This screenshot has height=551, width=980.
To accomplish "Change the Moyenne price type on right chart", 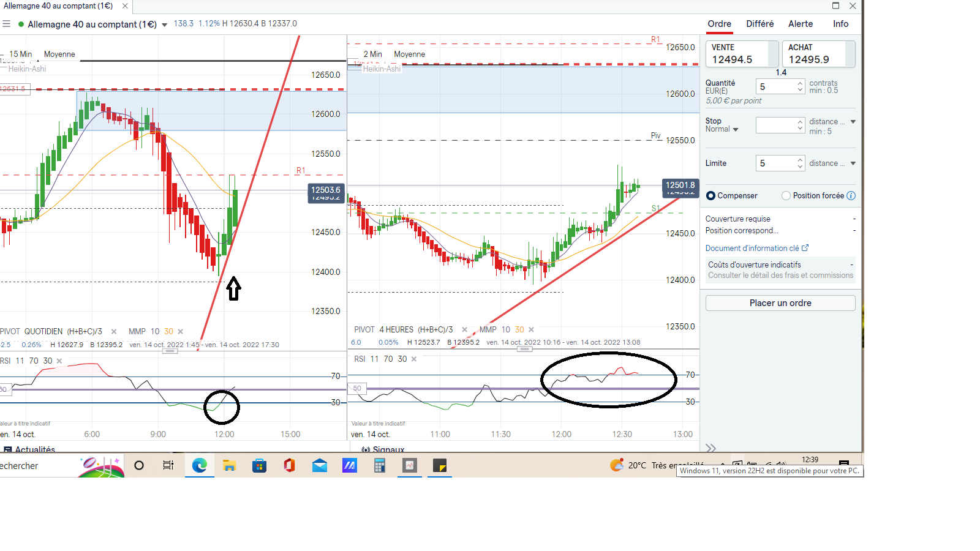I will pyautogui.click(x=409, y=54).
